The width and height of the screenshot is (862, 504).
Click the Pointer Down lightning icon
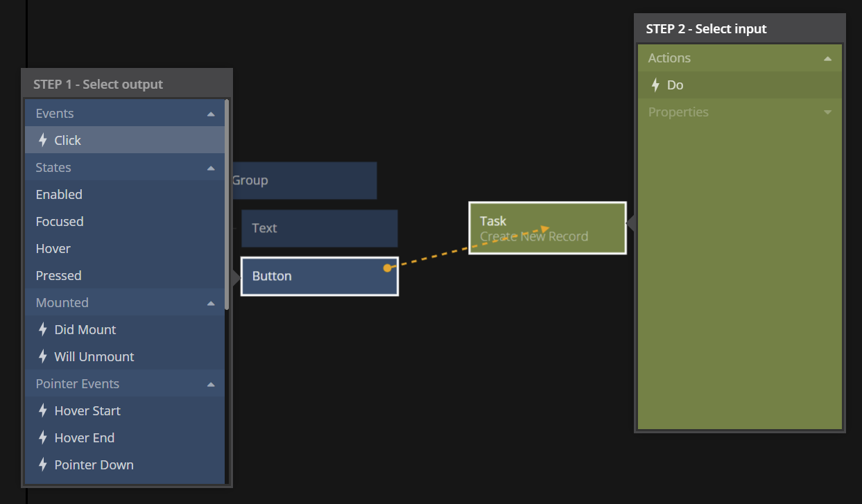(x=42, y=465)
